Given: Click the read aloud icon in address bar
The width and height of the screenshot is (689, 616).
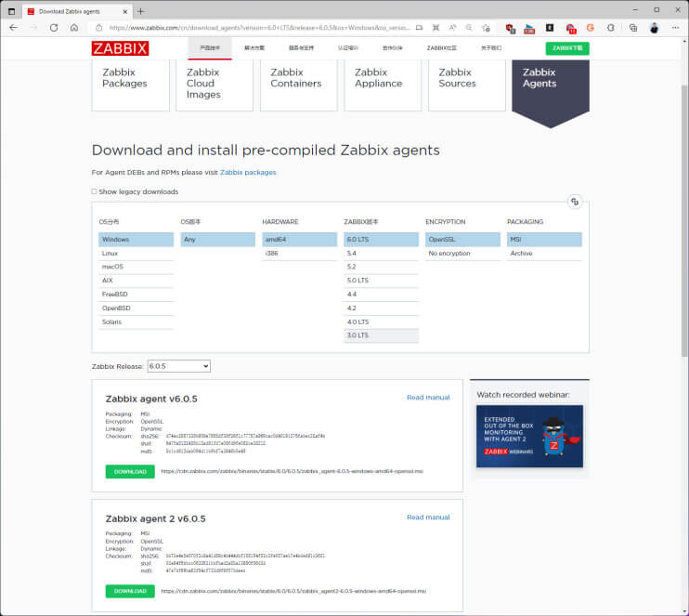Looking at the screenshot, I should [452, 28].
